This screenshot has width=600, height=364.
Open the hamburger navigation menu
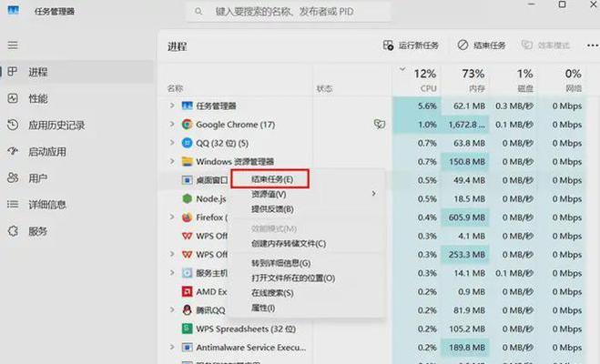[13, 45]
